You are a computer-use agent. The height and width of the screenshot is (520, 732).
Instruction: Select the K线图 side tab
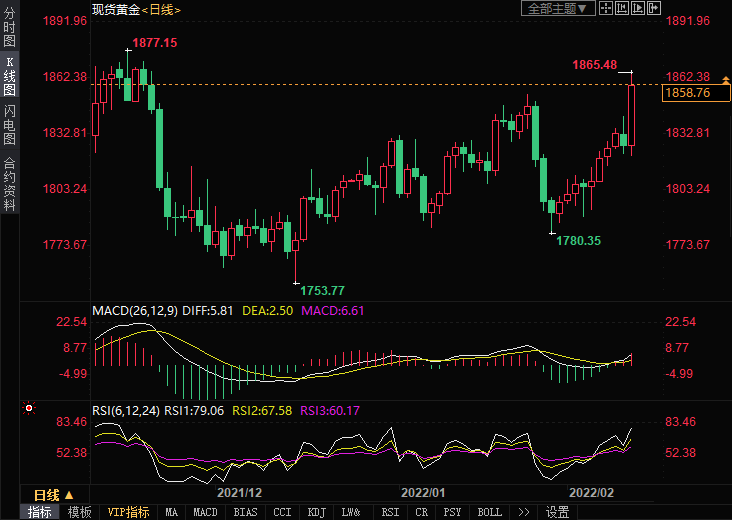(x=9, y=75)
